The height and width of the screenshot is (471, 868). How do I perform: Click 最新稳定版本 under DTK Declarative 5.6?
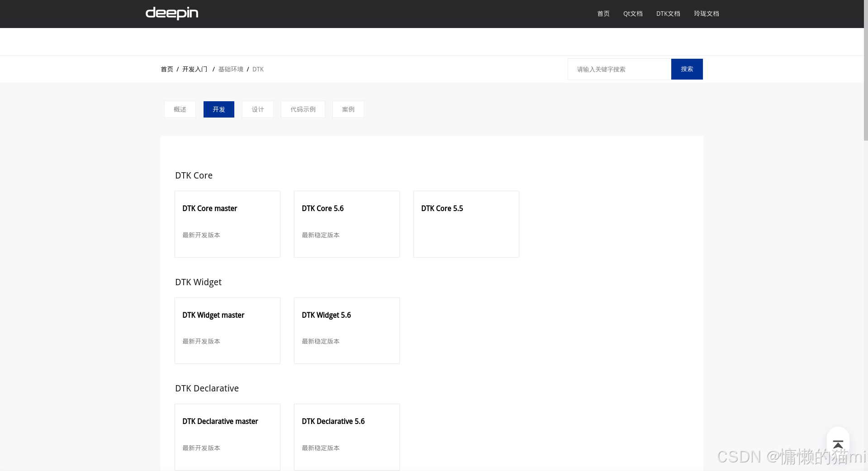click(x=321, y=448)
